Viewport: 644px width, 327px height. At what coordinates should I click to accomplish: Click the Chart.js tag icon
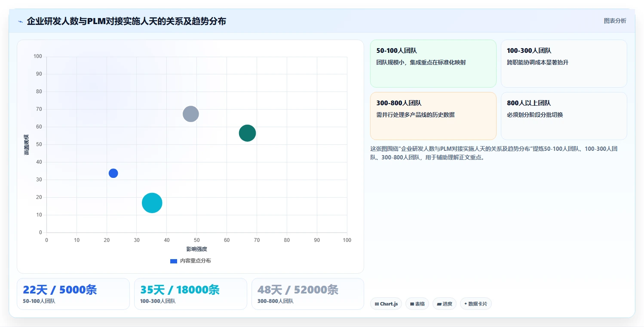377,304
